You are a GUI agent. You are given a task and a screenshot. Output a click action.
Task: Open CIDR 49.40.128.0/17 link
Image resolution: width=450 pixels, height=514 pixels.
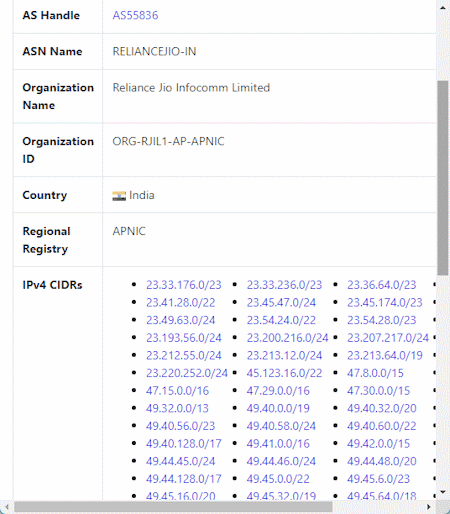[x=184, y=444]
